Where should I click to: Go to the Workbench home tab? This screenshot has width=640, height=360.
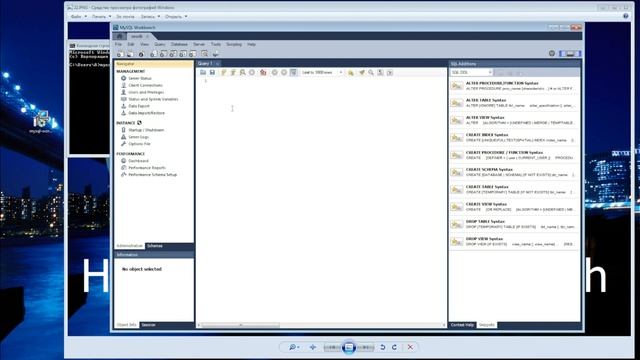point(120,36)
